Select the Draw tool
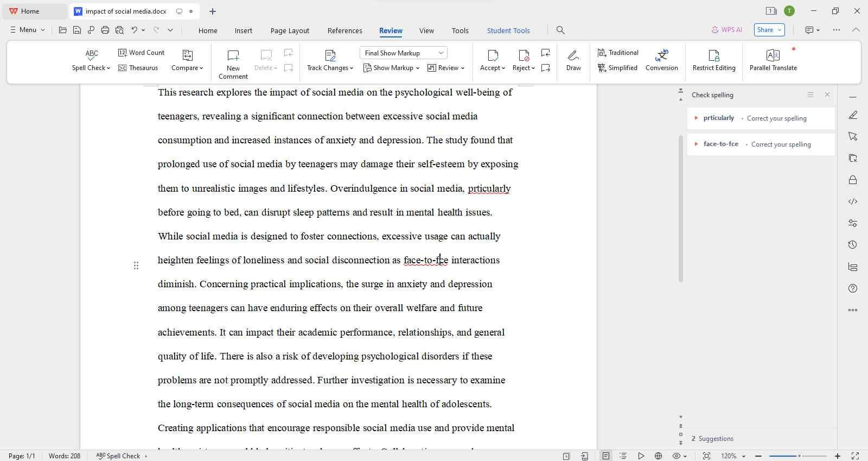This screenshot has width=868, height=461. [573, 60]
